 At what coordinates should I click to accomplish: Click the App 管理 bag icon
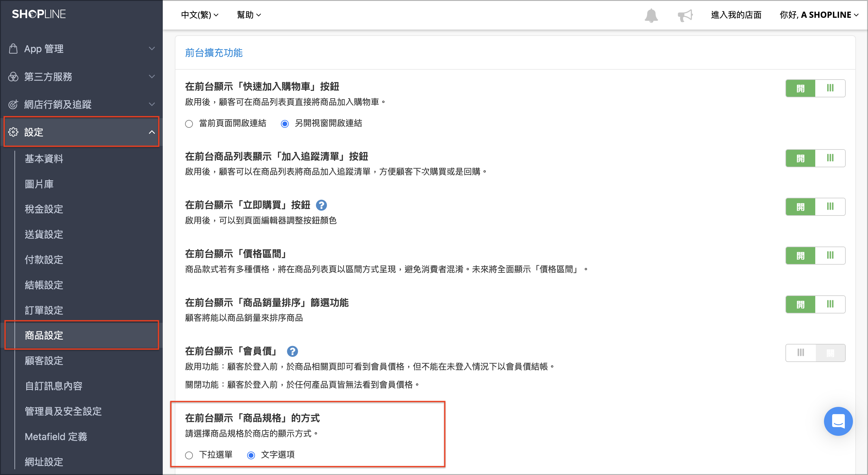point(13,49)
